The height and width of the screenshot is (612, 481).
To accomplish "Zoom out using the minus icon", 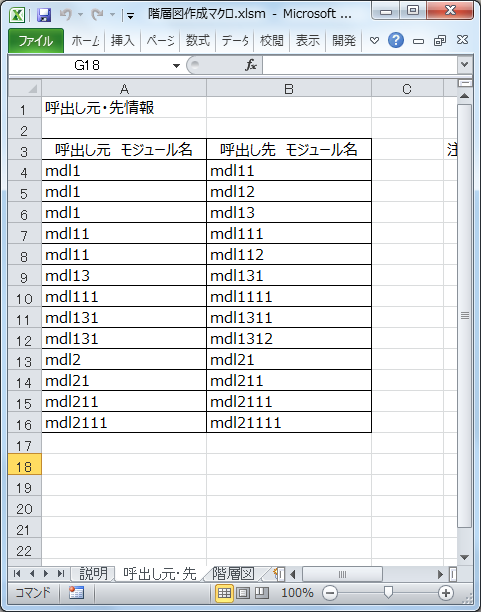I will (x=330, y=593).
